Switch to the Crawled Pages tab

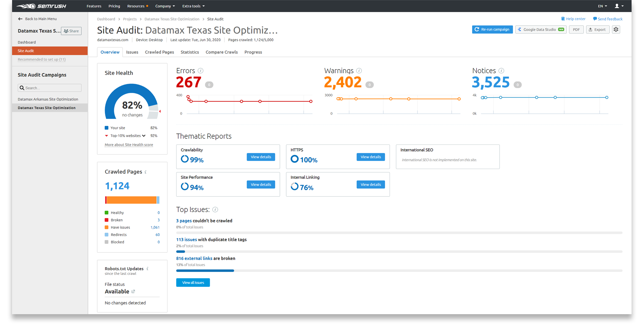159,52
